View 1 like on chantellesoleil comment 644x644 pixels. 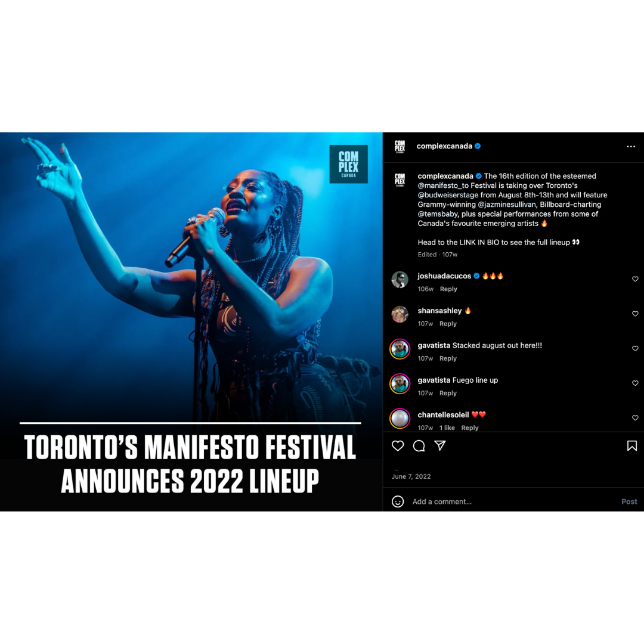pos(447,428)
